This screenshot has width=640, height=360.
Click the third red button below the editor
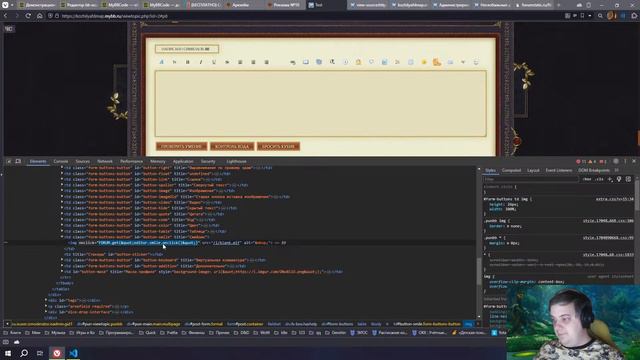coord(278,147)
